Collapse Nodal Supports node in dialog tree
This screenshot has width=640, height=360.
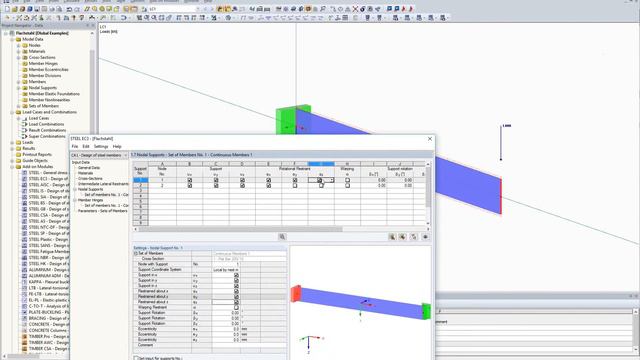[75, 189]
